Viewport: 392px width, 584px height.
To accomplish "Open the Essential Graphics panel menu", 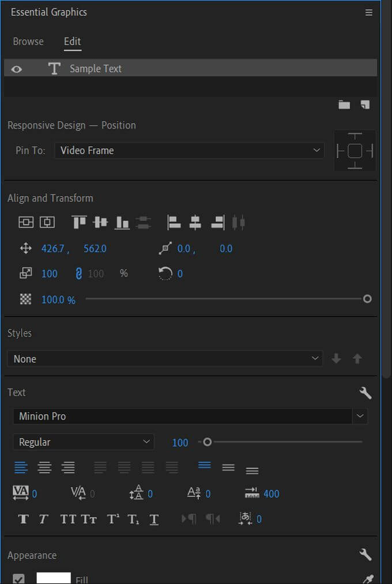I will [369, 12].
